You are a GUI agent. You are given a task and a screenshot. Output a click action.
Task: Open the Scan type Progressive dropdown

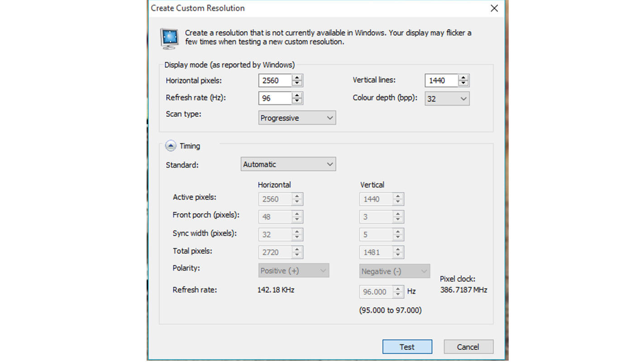297,118
